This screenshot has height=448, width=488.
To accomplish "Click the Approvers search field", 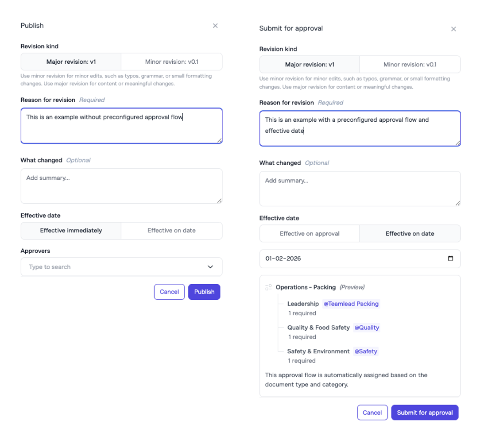I will (x=111, y=267).
